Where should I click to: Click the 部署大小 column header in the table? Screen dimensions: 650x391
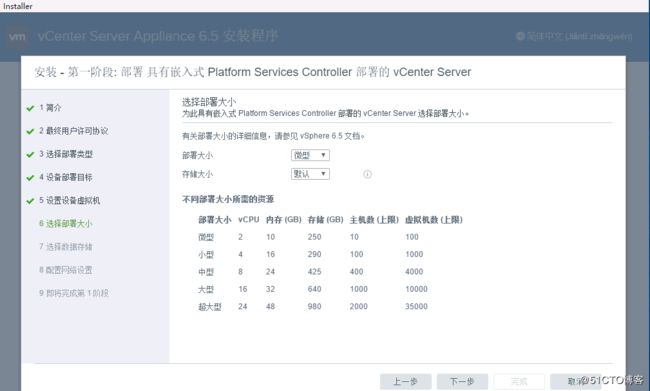point(214,220)
